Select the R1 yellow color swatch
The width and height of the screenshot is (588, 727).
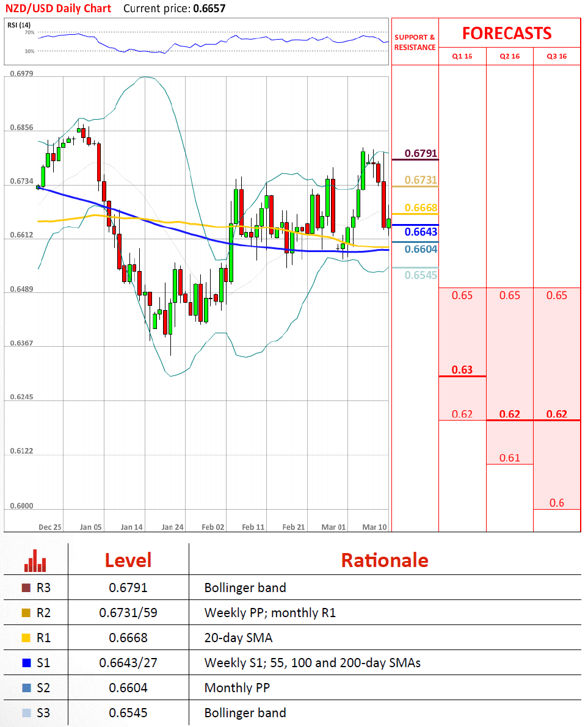(x=26, y=638)
